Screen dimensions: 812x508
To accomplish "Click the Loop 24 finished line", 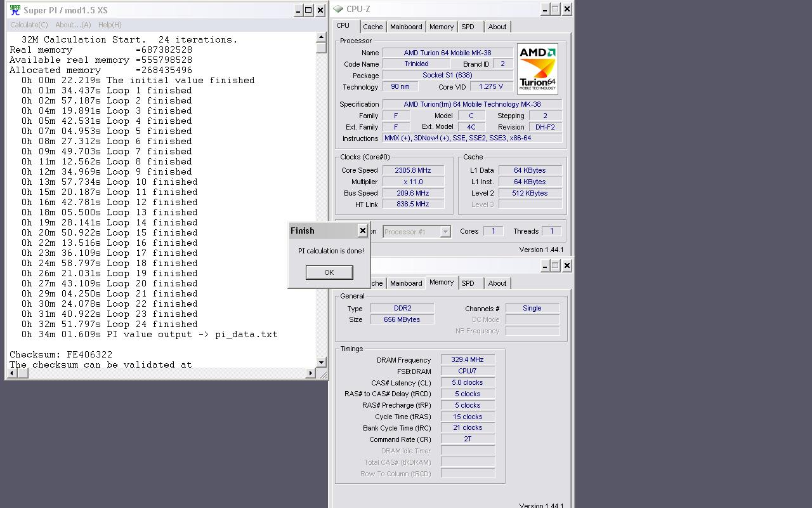I will pyautogui.click(x=109, y=324).
